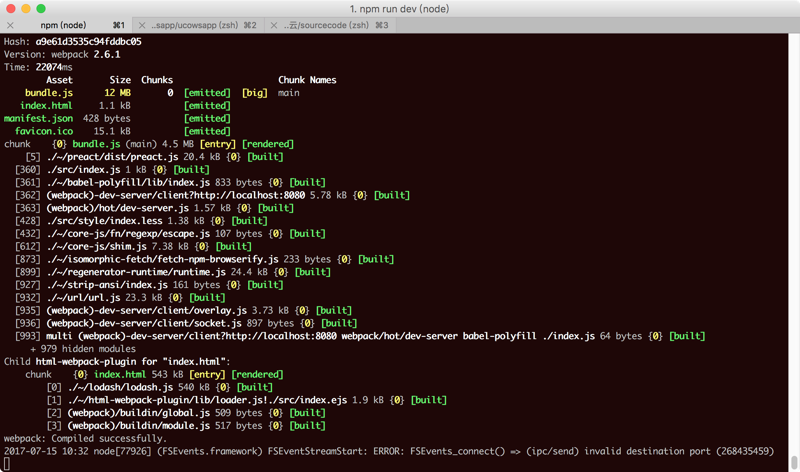Click the manifest.json asset name
The image size is (800, 472).
(x=38, y=118)
